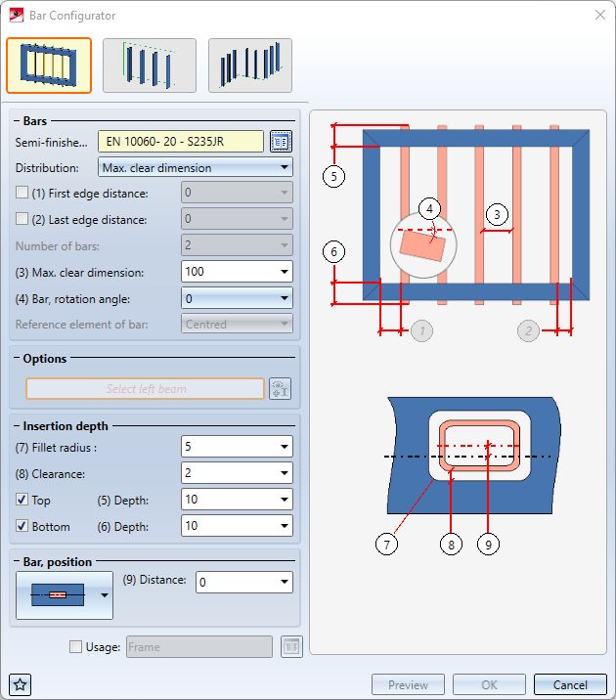Click the Usage Frame text field
Screen dimensions: 616x700
[x=199, y=647]
